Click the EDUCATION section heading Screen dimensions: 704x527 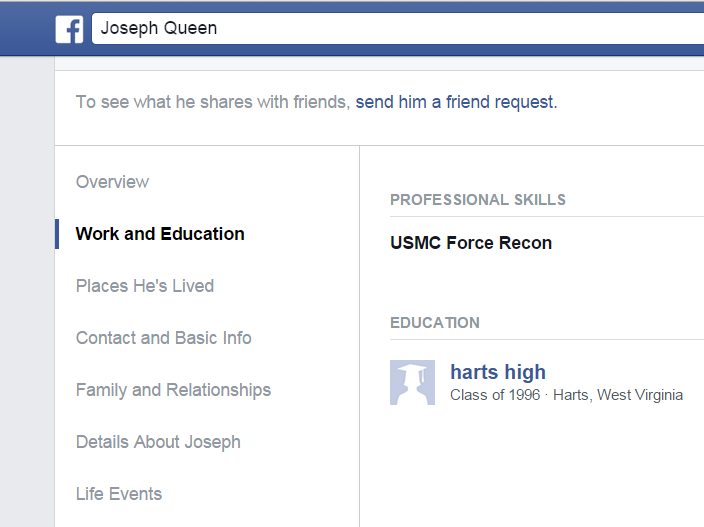435,323
